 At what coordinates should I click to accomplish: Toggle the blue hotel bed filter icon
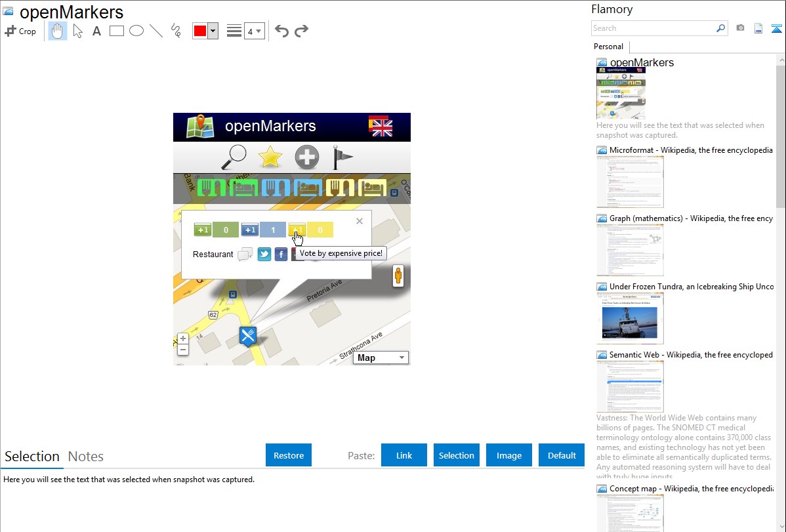[308, 188]
